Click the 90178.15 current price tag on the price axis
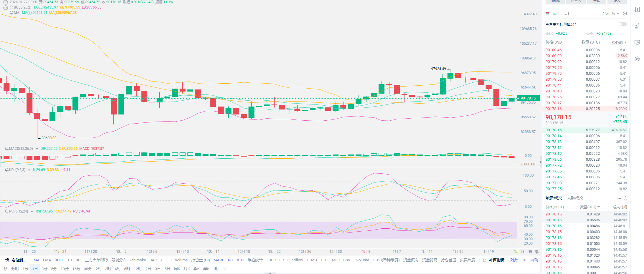 tap(528, 98)
